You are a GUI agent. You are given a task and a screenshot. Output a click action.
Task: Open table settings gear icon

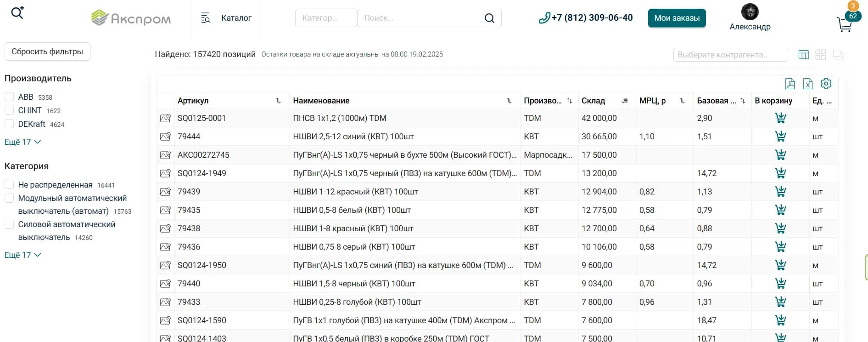click(x=826, y=84)
